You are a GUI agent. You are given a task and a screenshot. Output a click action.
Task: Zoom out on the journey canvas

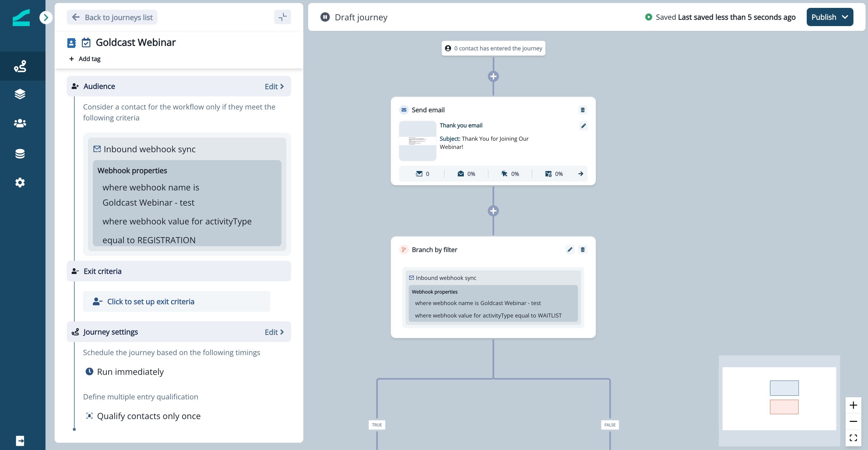point(853,421)
